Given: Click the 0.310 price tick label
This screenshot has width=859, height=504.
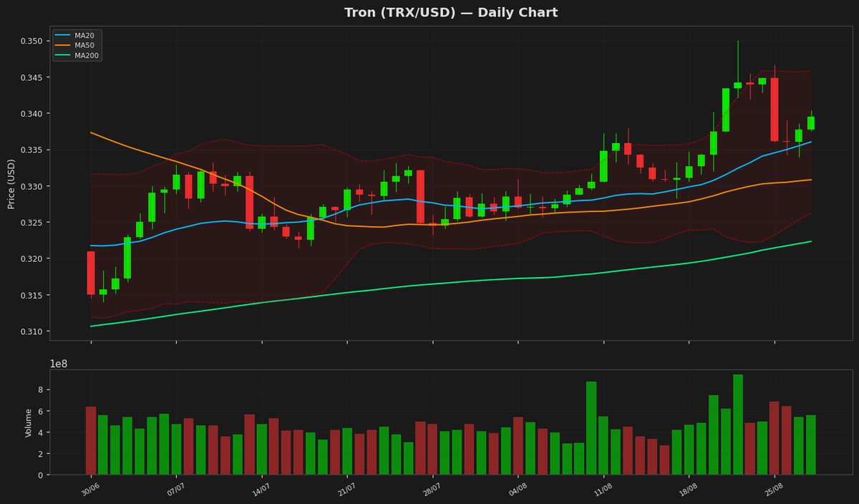Looking at the screenshot, I should coord(30,331).
